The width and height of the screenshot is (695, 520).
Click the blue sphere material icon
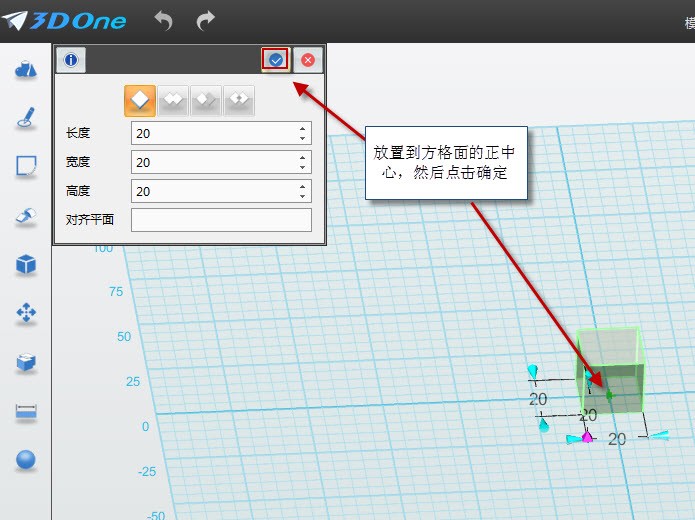26,460
